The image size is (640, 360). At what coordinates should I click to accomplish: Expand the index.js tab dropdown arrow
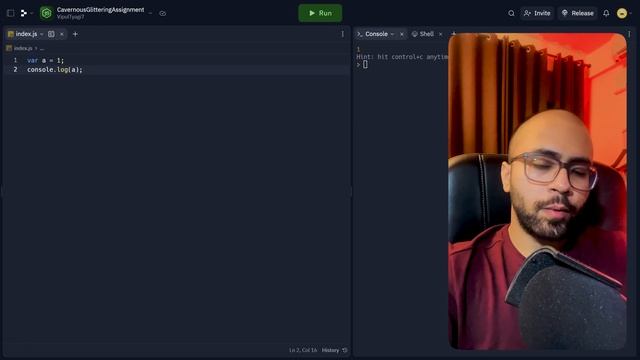42,34
